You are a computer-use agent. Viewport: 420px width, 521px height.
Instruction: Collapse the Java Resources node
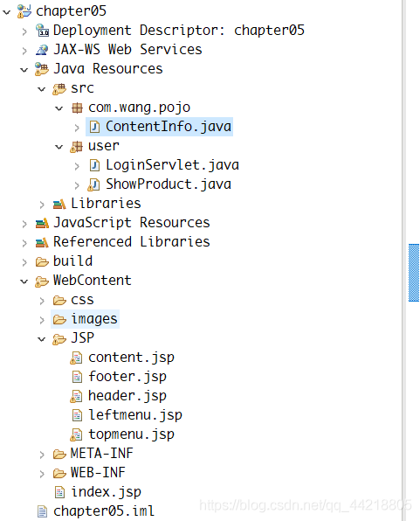(24, 70)
